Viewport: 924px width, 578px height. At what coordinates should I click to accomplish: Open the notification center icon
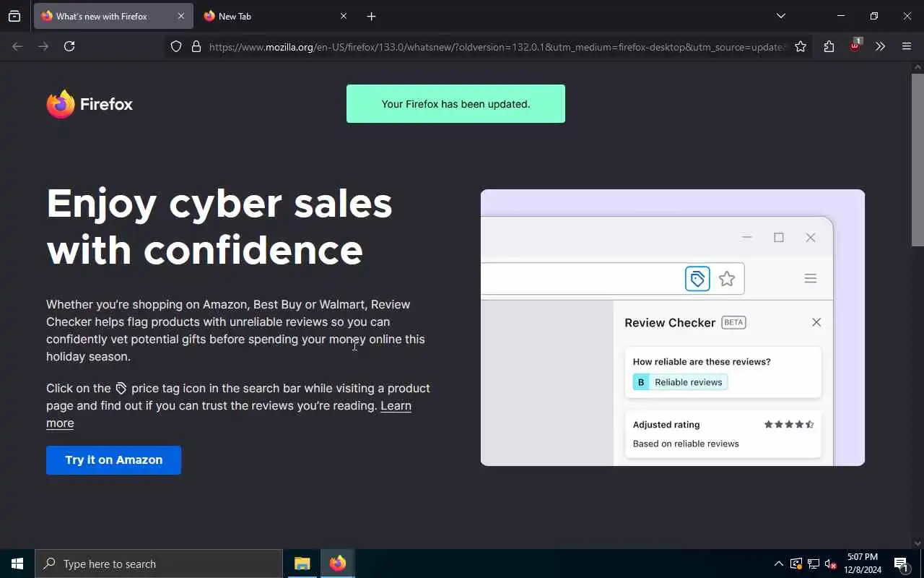pyautogui.click(x=902, y=564)
